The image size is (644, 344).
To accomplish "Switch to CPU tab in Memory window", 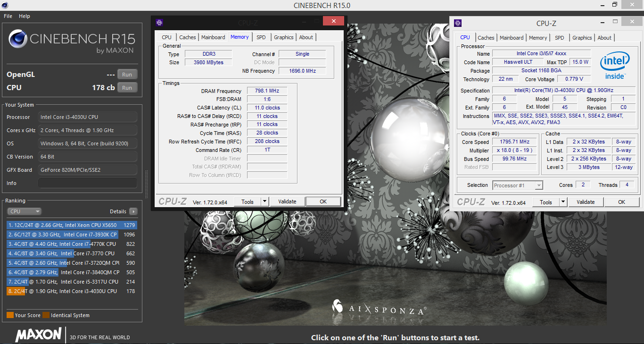I will coord(166,37).
